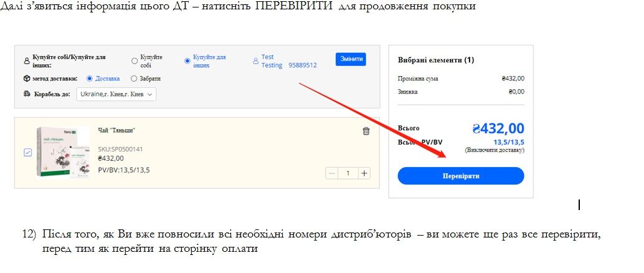This screenshot has width=644, height=273.
Task: Choose the 'Забрати' pickup option
Action: click(134, 79)
